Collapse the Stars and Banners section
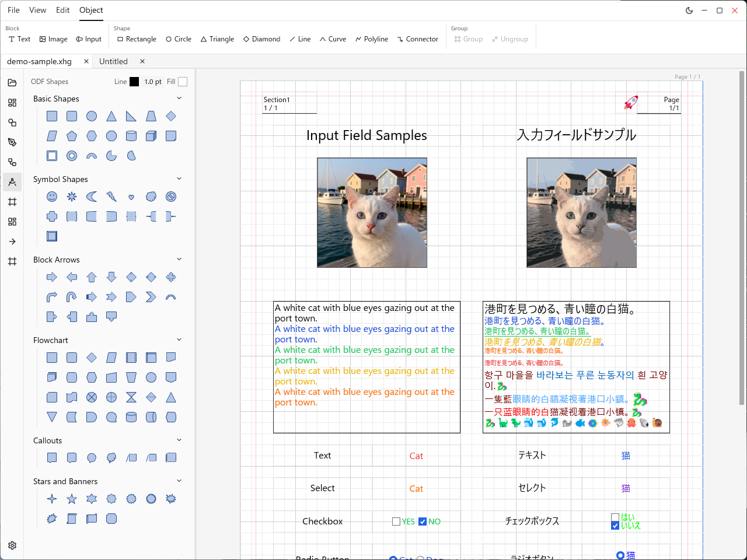The height and width of the screenshot is (560, 747). coord(179,481)
